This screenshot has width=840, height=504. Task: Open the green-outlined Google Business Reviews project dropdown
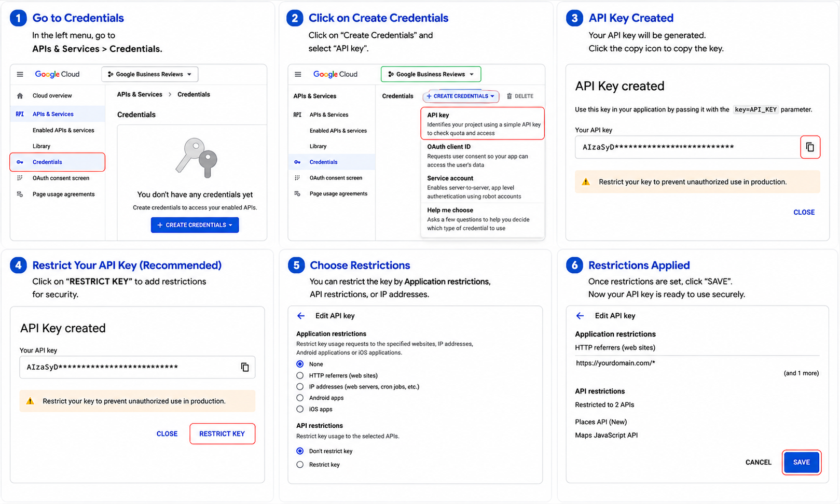pyautogui.click(x=431, y=74)
